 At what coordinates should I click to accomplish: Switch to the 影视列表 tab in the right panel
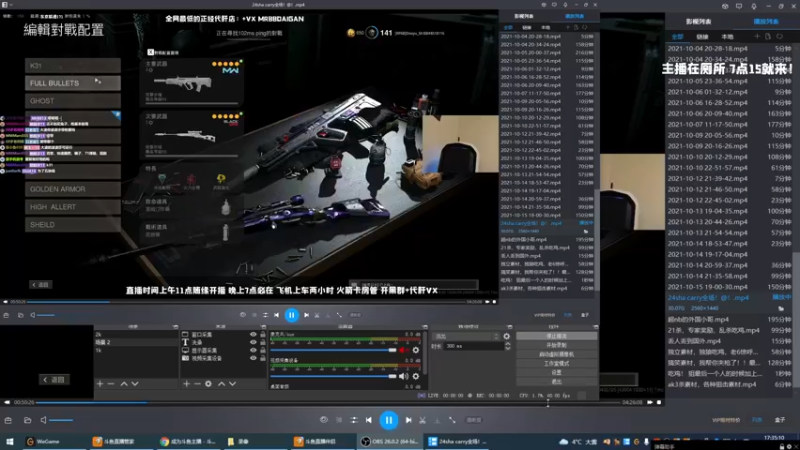click(x=698, y=21)
